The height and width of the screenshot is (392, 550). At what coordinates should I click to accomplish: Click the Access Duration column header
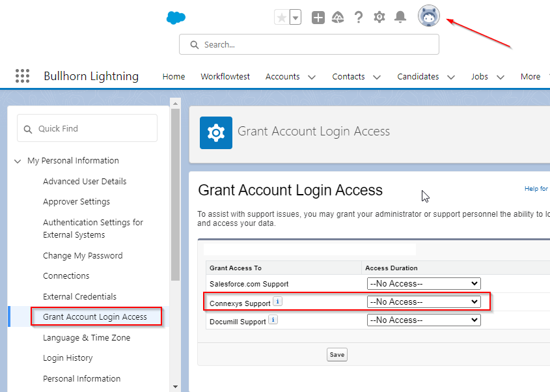pos(391,268)
